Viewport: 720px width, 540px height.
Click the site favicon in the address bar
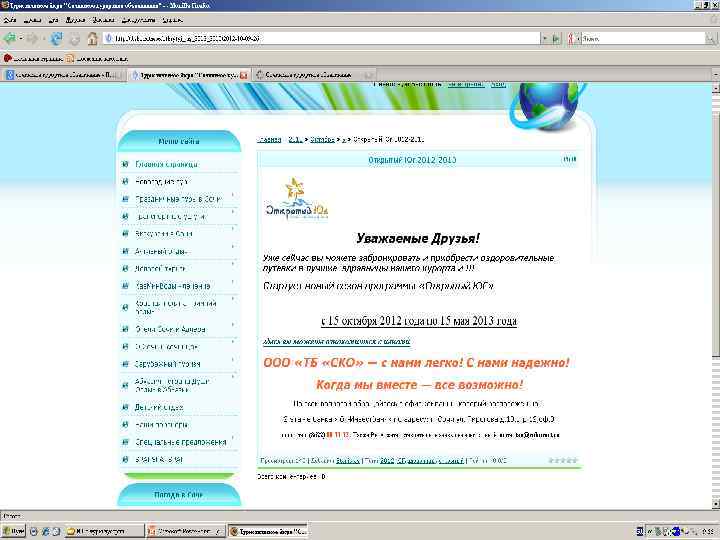(109, 39)
